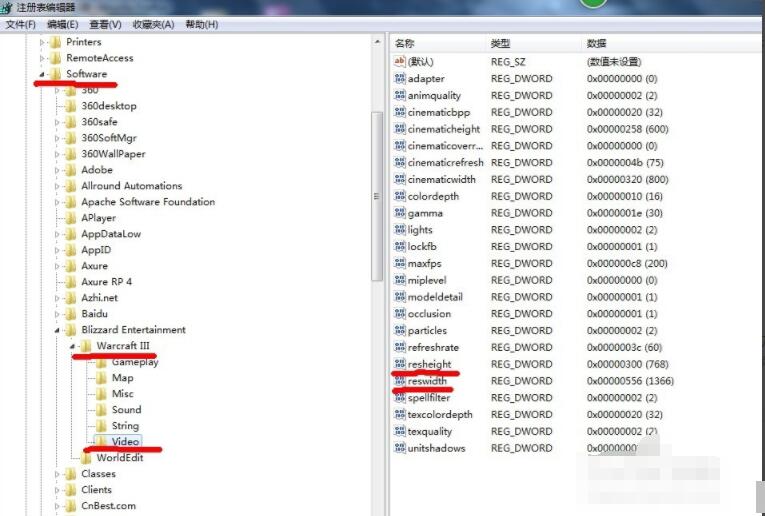This screenshot has height=516, width=765.
Task: Click the 名称 column header
Action: pos(405,44)
